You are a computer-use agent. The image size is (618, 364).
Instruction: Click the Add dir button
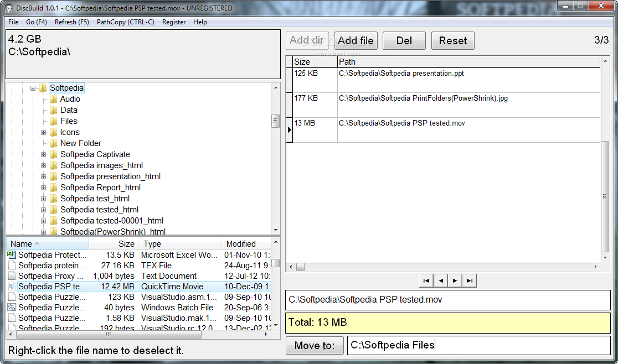click(307, 40)
